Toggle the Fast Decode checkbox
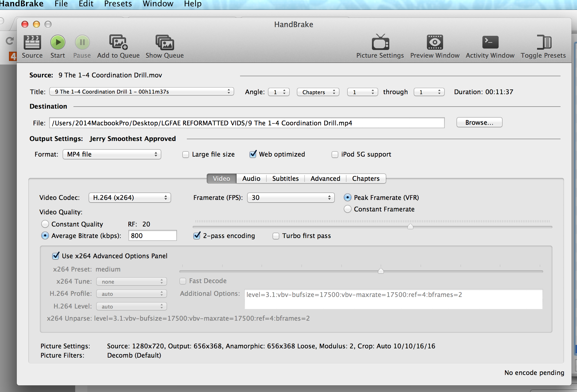Image resolution: width=577 pixels, height=392 pixels. coord(183,281)
